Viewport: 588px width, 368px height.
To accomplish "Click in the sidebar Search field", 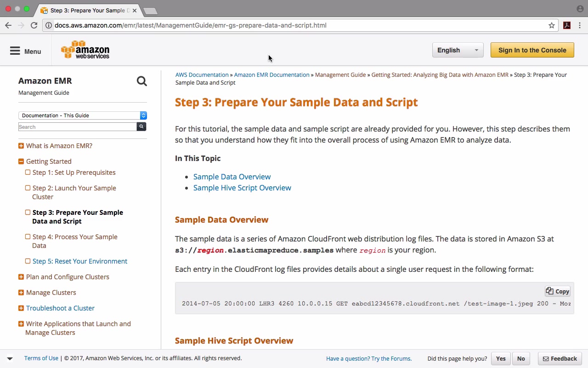I will [77, 127].
